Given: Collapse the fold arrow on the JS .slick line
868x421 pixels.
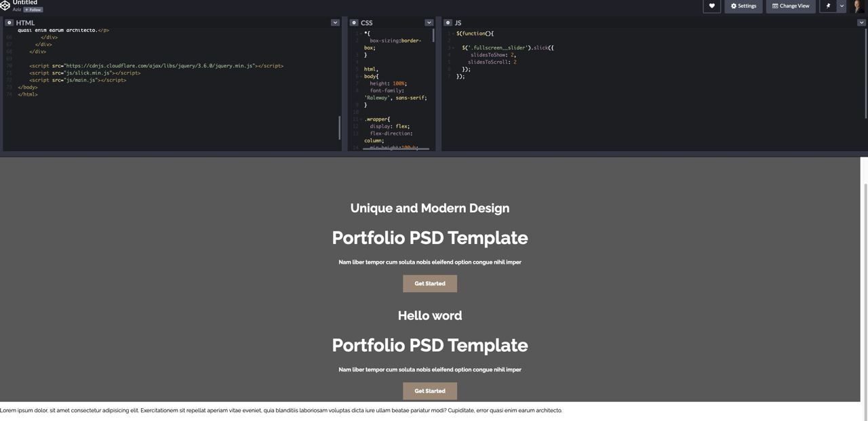Looking at the screenshot, I should click(453, 48).
